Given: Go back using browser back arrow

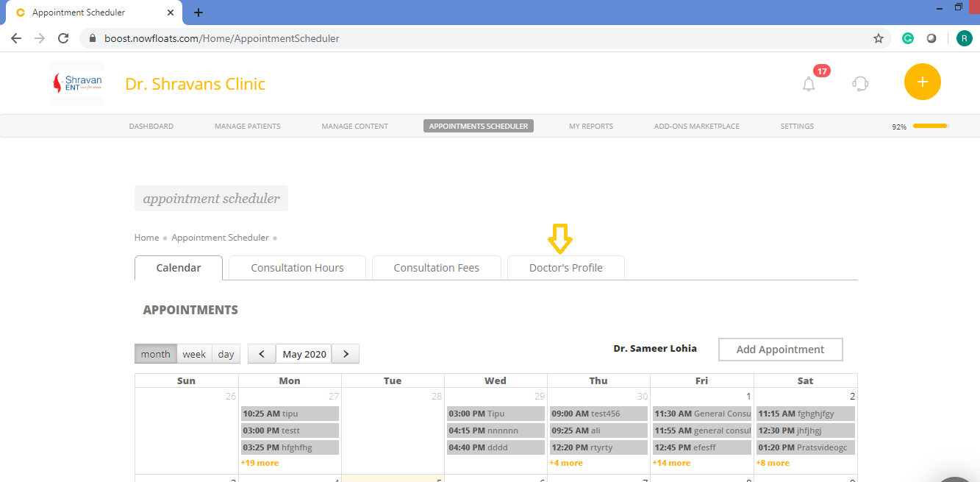Looking at the screenshot, I should 16,38.
